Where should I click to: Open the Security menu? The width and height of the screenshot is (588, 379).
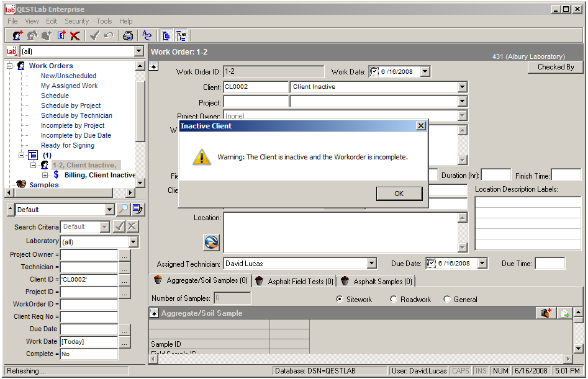pos(76,21)
